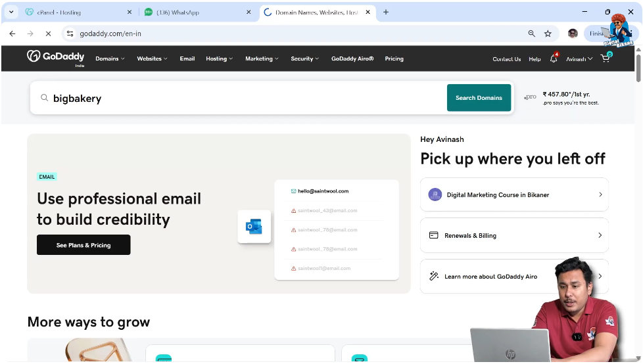Open the tab search dropdown arrow
Viewport: 643px width, 364px height.
11,12
